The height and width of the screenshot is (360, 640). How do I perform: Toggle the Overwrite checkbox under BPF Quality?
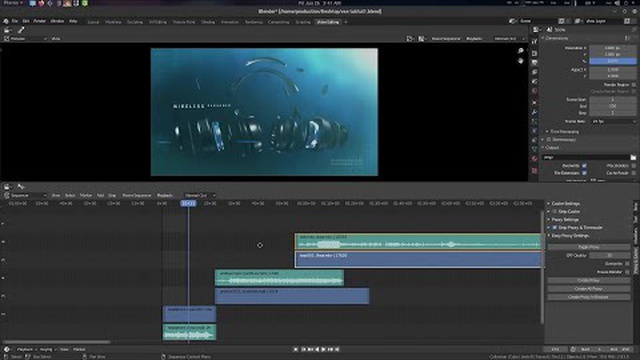627,264
